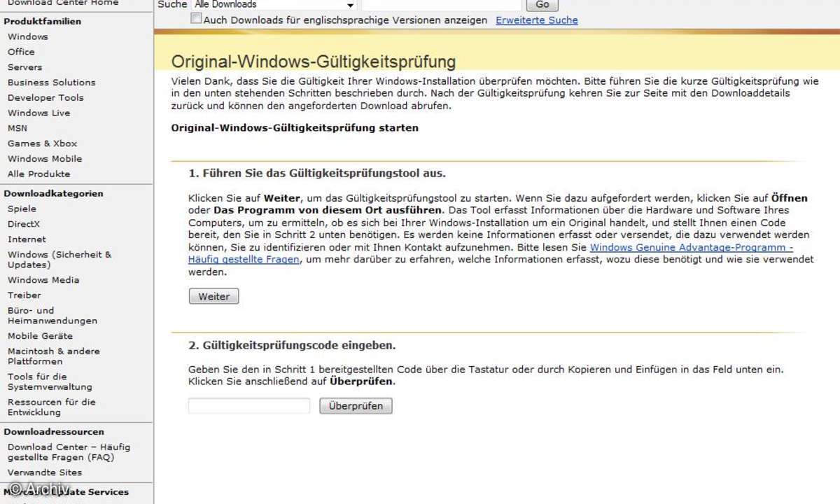The width and height of the screenshot is (840, 504).
Task: Open the Treiber download category
Action: coord(24,296)
